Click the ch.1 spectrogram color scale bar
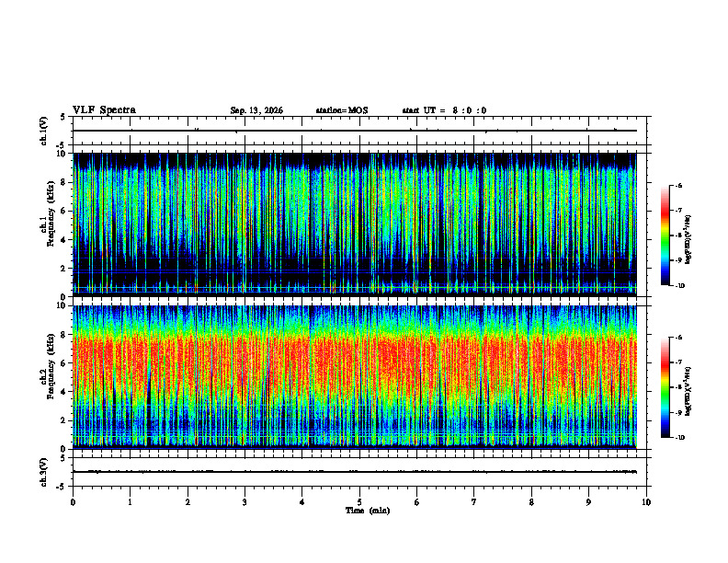Image resolution: width=728 pixels, height=563 pixels. tap(665, 236)
